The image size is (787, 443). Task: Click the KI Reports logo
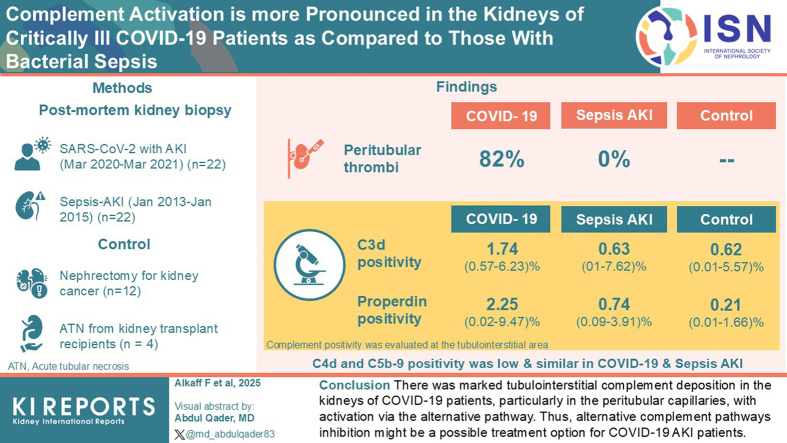pyautogui.click(x=84, y=410)
